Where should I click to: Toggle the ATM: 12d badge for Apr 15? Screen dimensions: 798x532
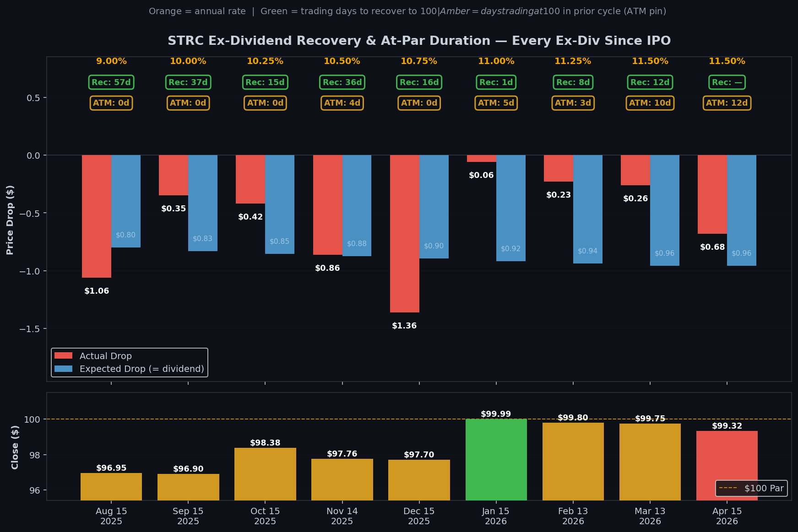click(x=727, y=103)
